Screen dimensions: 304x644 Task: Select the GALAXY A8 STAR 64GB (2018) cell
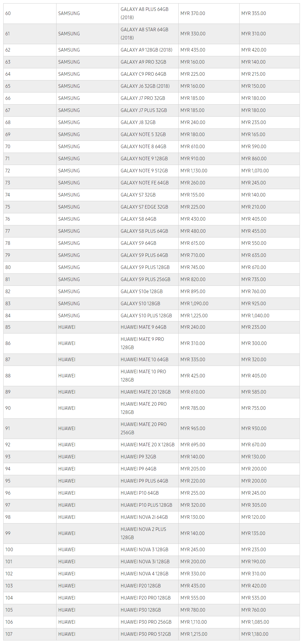pos(144,34)
